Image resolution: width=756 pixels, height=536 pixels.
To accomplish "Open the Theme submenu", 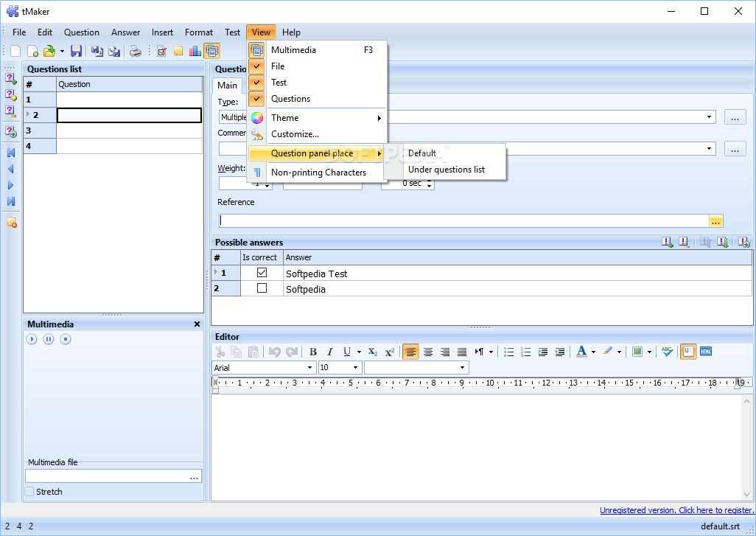I will (x=318, y=118).
